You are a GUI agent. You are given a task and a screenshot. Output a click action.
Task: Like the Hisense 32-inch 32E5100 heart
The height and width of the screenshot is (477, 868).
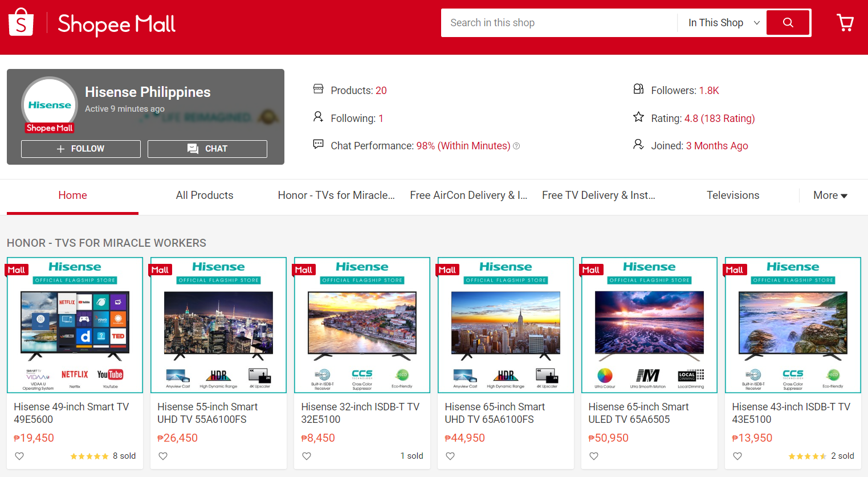[307, 456]
